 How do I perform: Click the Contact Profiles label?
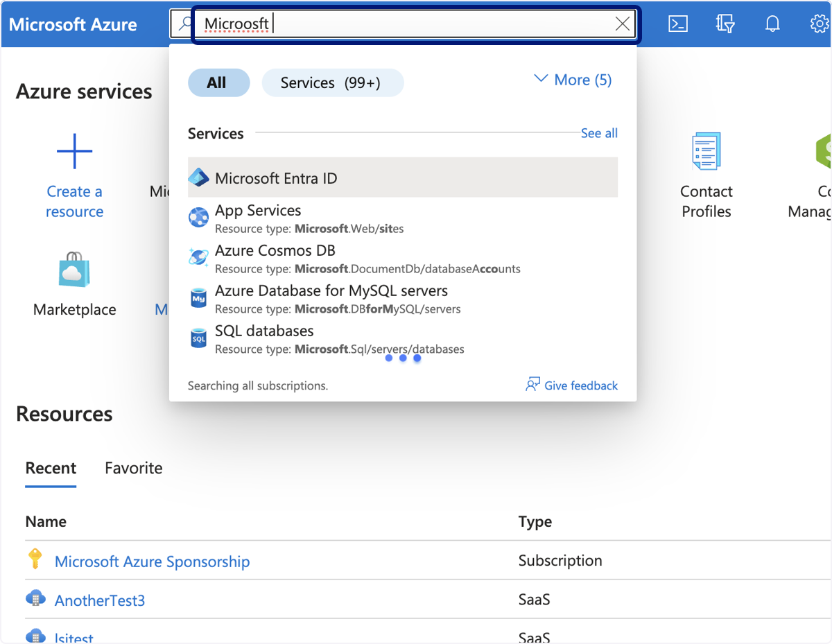pos(706,202)
